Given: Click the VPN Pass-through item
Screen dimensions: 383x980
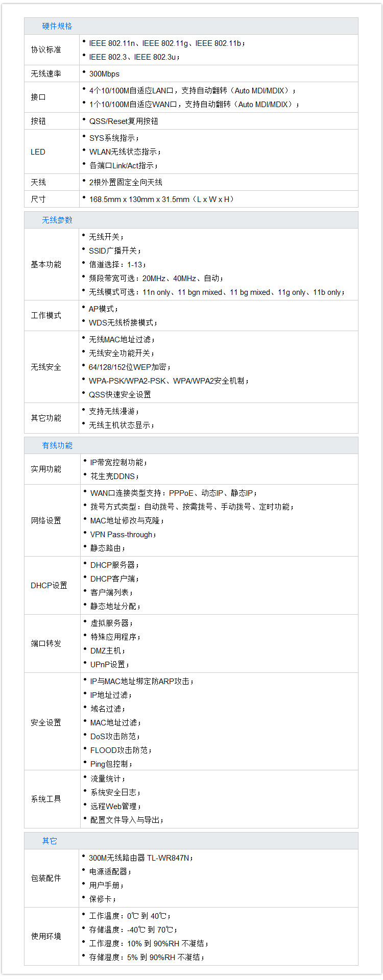Looking at the screenshot, I should pos(123,534).
